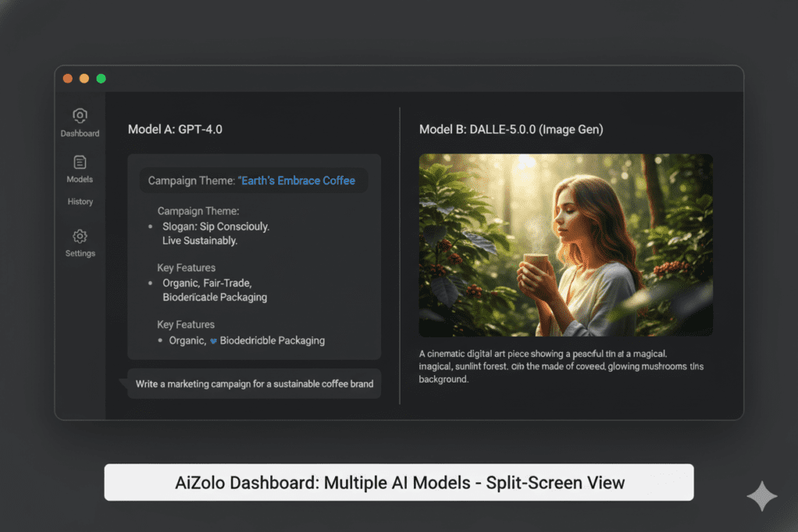Select the "Slogan: Sip Consciouly" bullet line
Image resolution: width=798 pixels, height=532 pixels.
click(x=216, y=227)
